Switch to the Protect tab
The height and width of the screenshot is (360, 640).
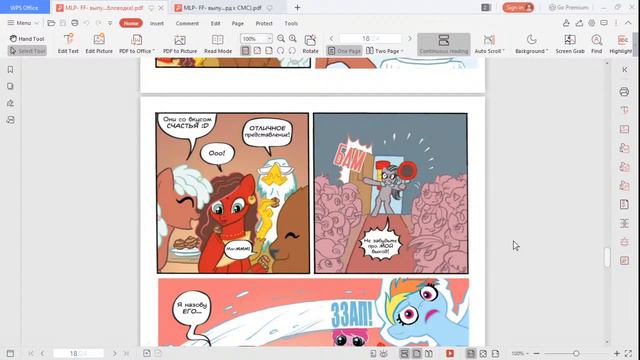[x=264, y=23]
